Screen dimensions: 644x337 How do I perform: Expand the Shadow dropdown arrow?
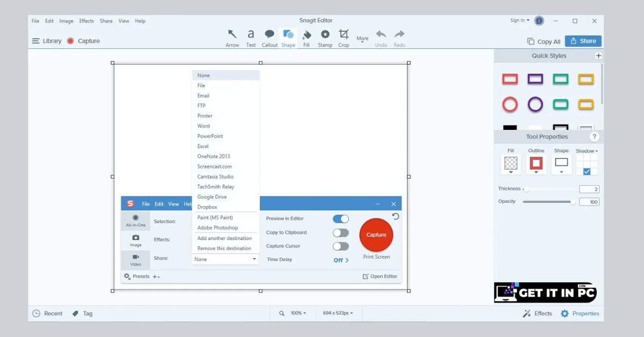tap(596, 151)
